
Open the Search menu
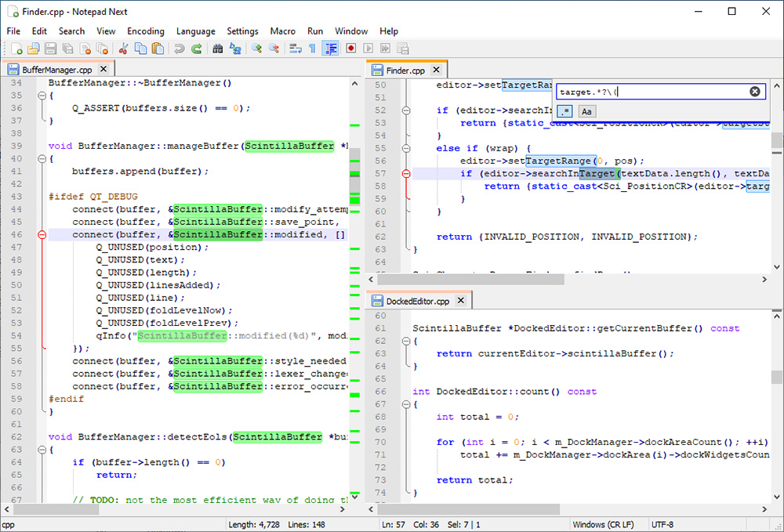click(71, 31)
